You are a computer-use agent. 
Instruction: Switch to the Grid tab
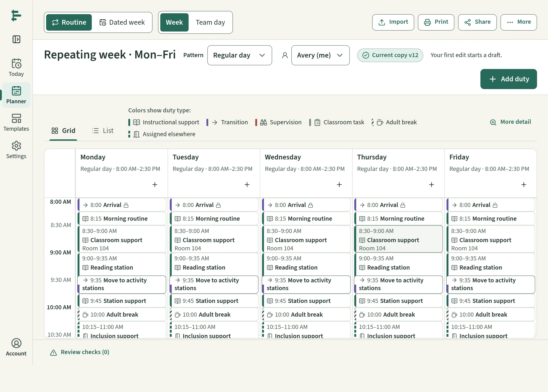[x=63, y=131]
